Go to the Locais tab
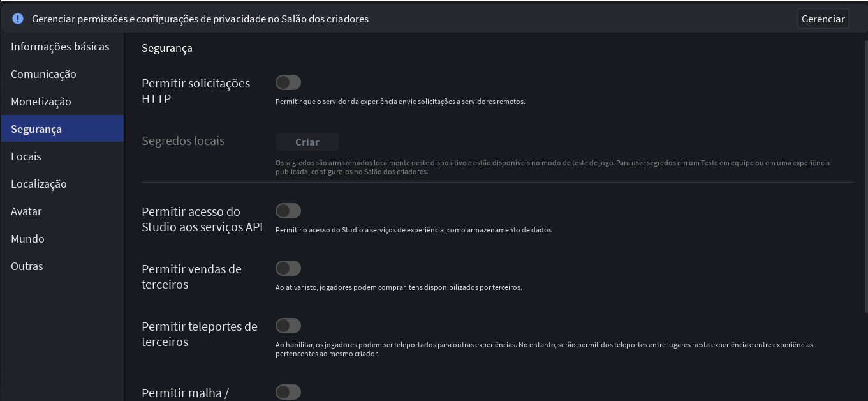Image resolution: width=868 pixels, height=401 pixels. tap(26, 156)
